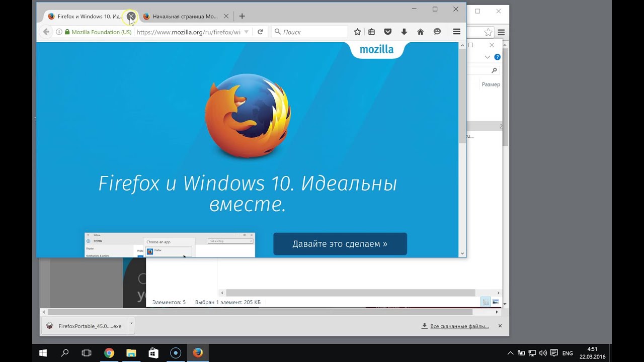The height and width of the screenshot is (362, 644).
Task: Open the Windows Start menu
Action: (x=43, y=353)
